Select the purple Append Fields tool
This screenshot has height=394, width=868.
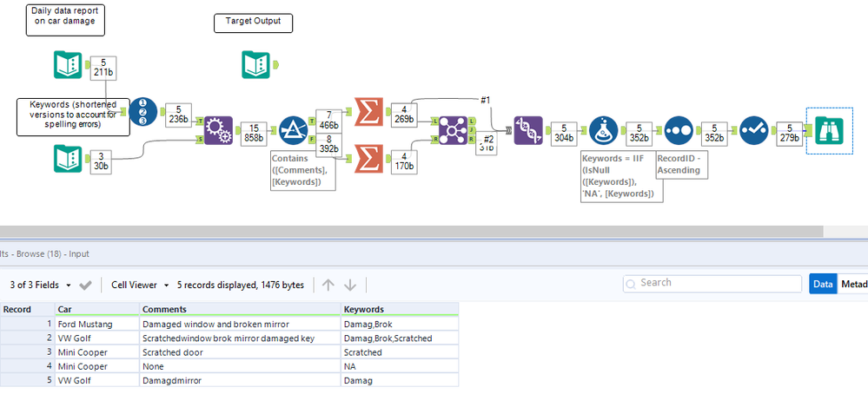point(219,130)
